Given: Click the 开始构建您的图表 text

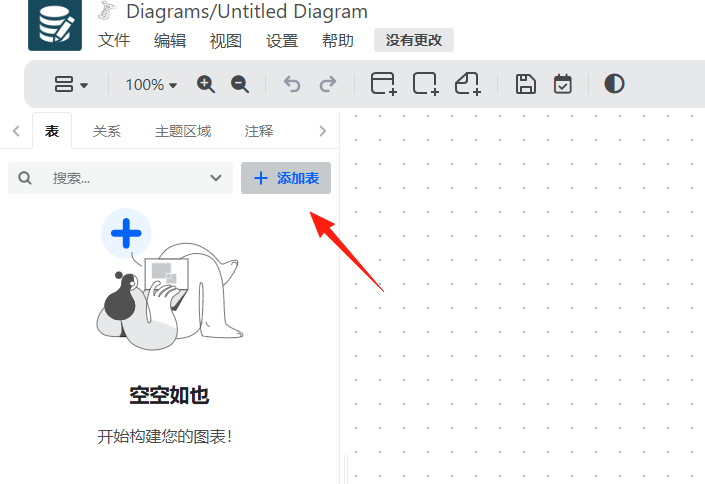Looking at the screenshot, I should (165, 436).
